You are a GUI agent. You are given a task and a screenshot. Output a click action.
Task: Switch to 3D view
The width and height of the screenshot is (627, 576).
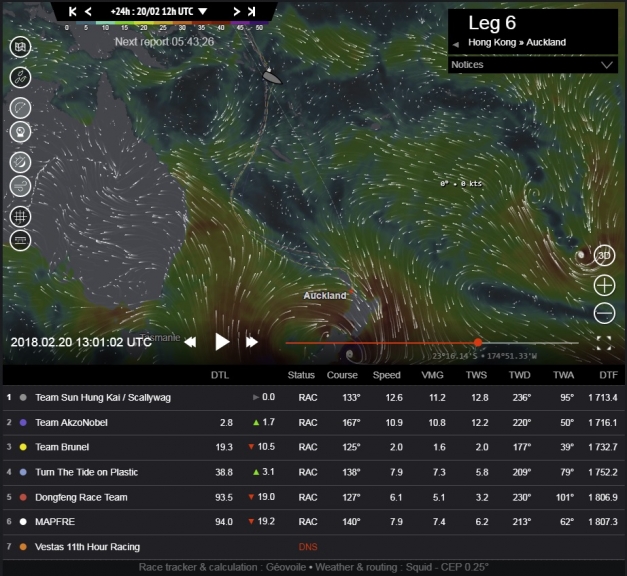(x=604, y=255)
